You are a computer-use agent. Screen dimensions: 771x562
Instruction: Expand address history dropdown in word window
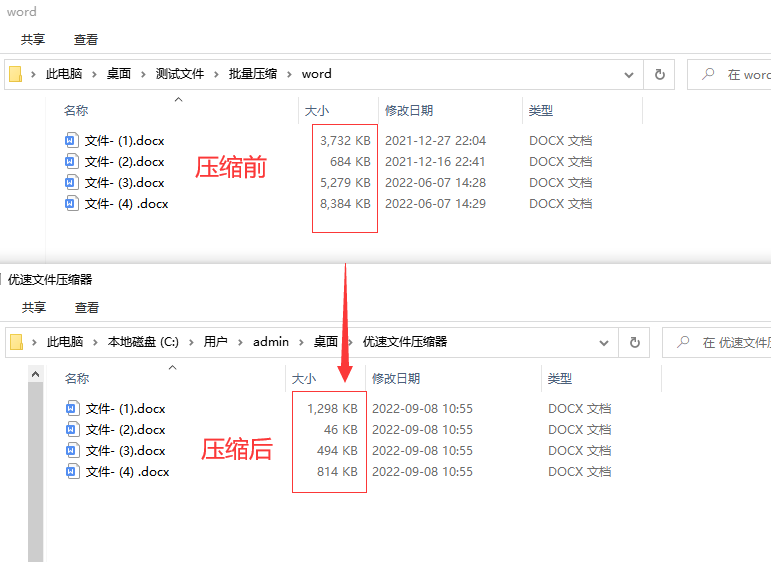[x=628, y=75]
